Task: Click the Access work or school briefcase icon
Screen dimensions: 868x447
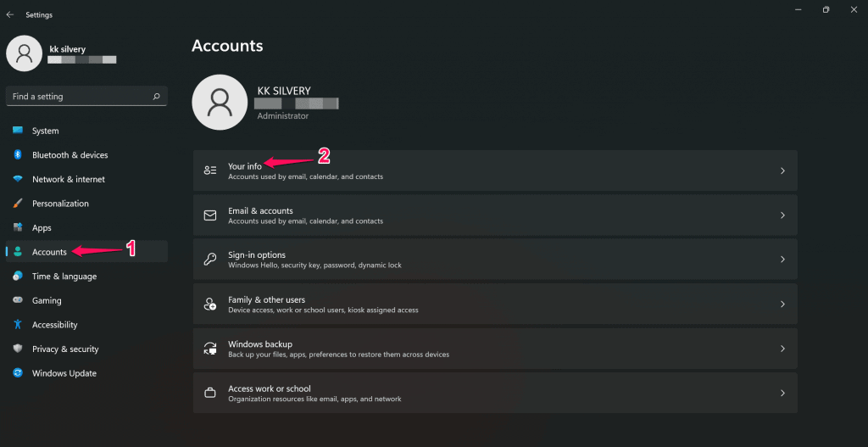Action: 210,393
